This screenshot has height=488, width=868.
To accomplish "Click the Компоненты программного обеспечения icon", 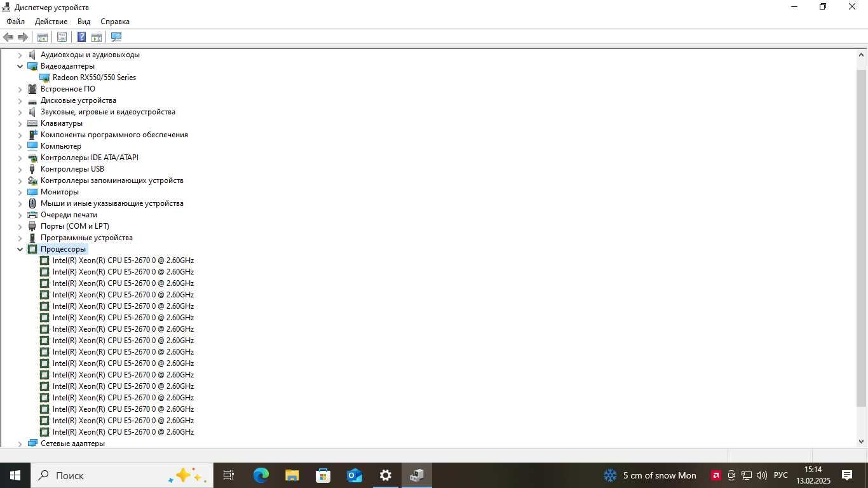I will click(32, 135).
